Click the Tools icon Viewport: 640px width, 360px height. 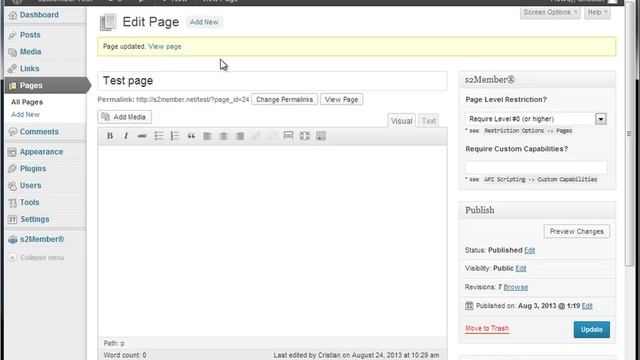(x=13, y=202)
